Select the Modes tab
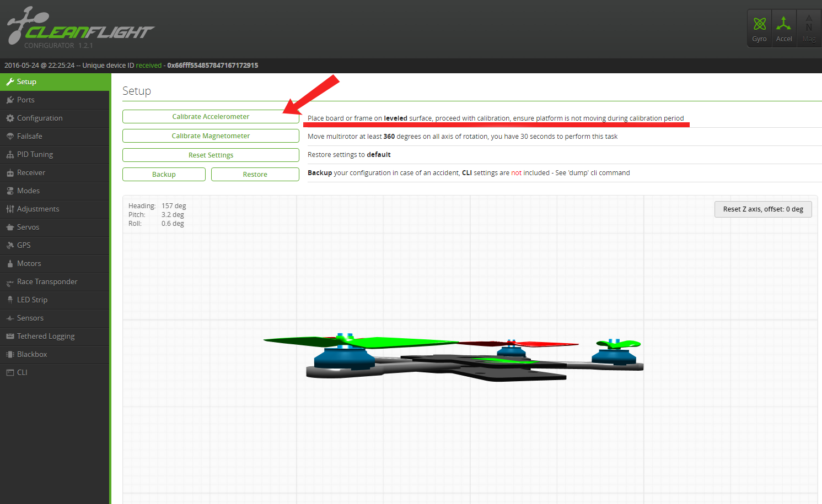The height and width of the screenshot is (504, 822). [55, 191]
